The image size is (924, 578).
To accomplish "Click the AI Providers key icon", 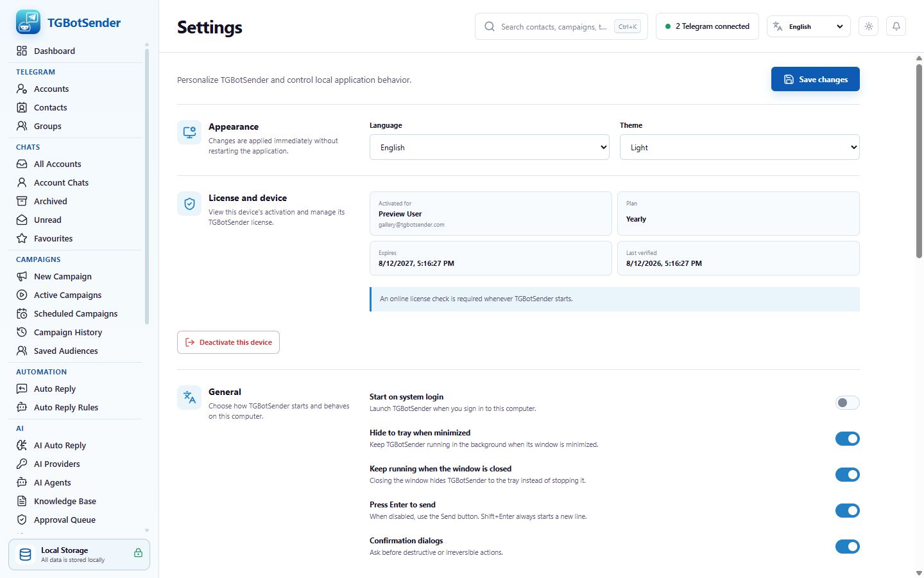I will click(22, 464).
